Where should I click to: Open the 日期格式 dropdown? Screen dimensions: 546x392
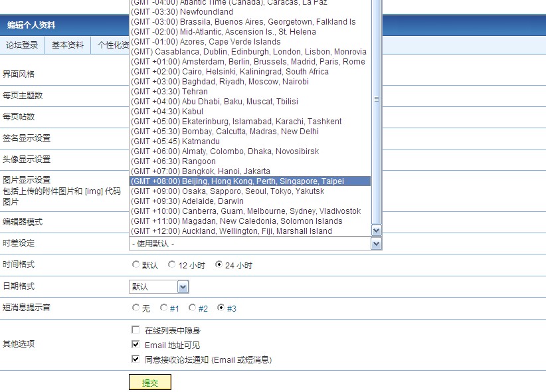point(183,287)
